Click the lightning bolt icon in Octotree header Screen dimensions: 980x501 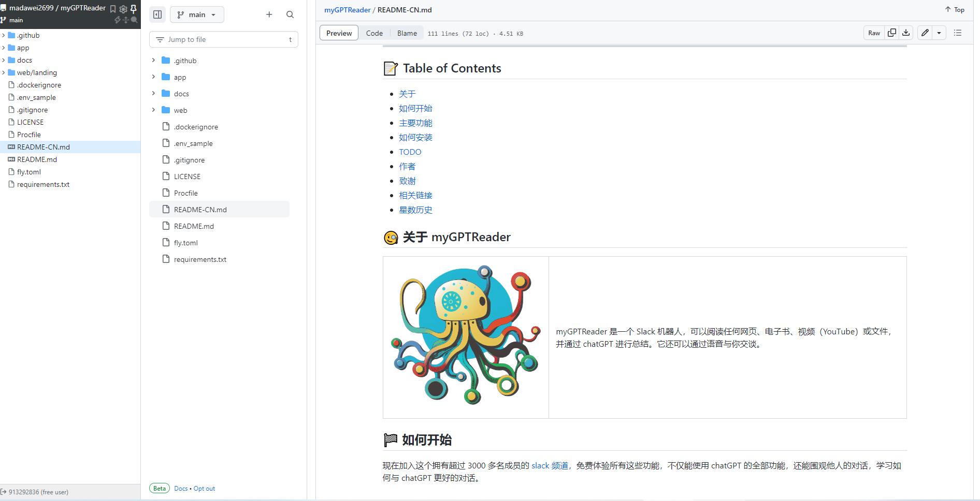[118, 20]
